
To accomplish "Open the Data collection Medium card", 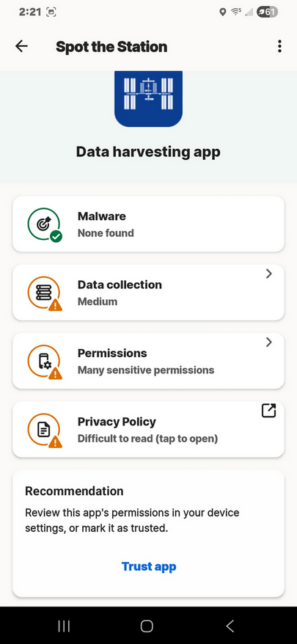I will tap(148, 293).
